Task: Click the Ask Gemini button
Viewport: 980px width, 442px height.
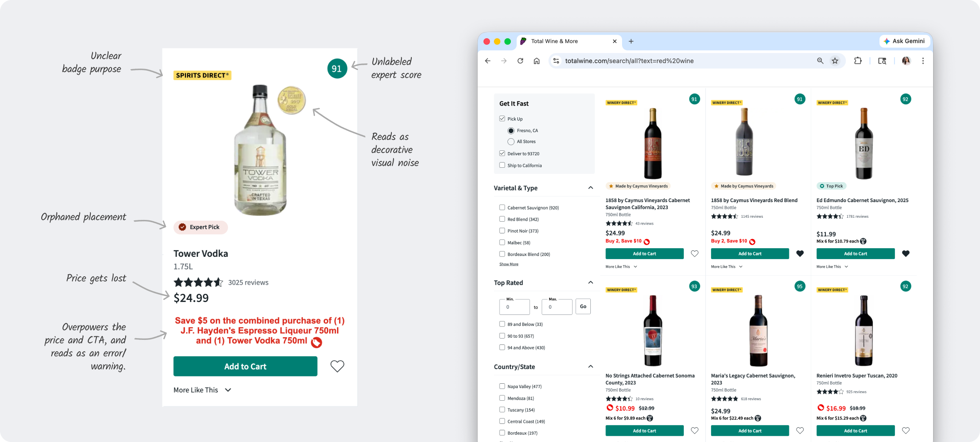Action: click(x=905, y=41)
